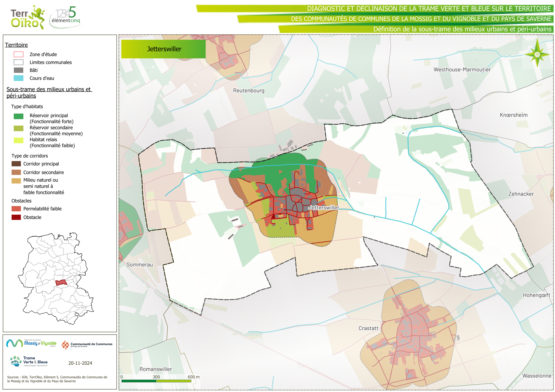
Task: Click the Obstacle dark red swatch
Action: tap(16, 217)
